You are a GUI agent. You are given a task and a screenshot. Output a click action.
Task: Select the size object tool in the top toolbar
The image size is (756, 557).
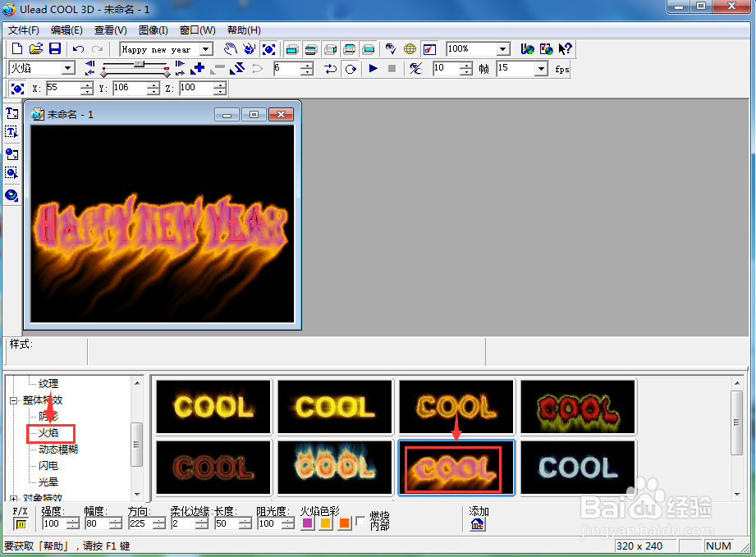pos(268,49)
